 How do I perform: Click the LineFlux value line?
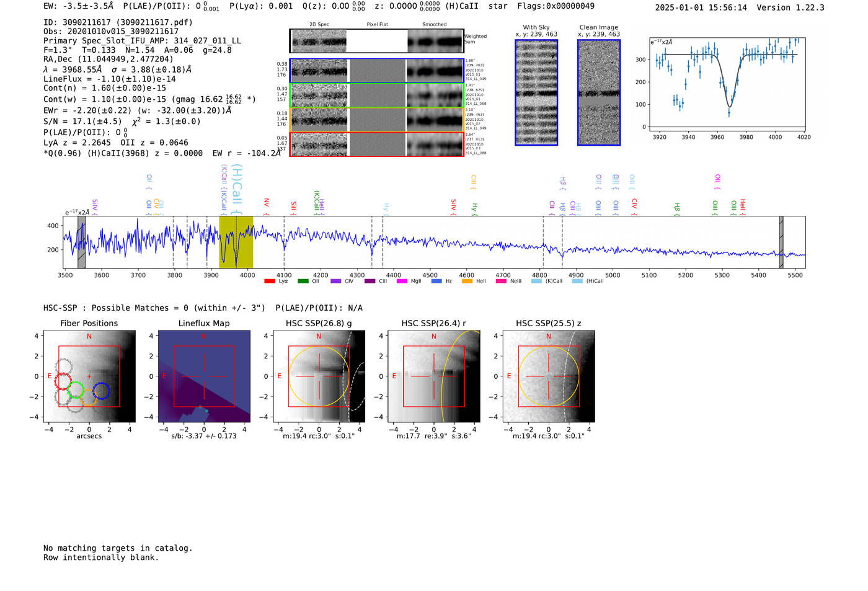(x=110, y=79)
